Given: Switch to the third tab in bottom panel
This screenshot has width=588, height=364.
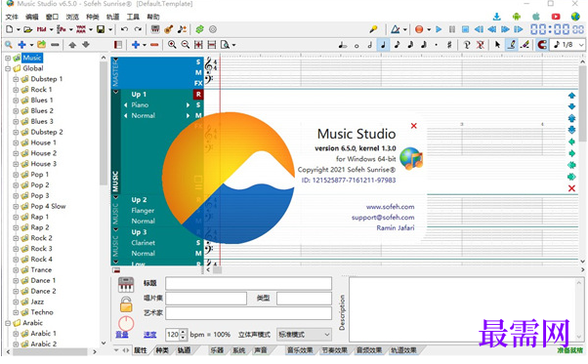Looking at the screenshot, I should 184,350.
